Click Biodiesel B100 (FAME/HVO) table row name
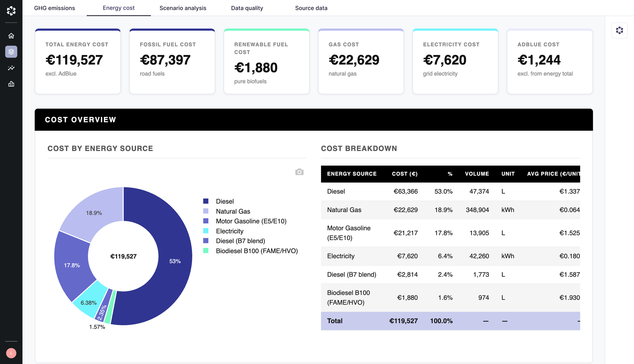The height and width of the screenshot is (364, 634). (x=348, y=298)
